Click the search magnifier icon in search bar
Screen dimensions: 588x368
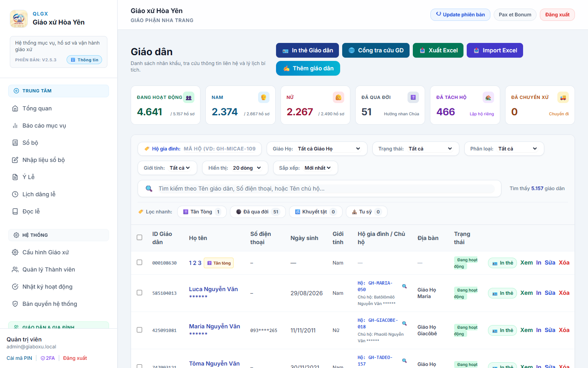[x=149, y=188]
